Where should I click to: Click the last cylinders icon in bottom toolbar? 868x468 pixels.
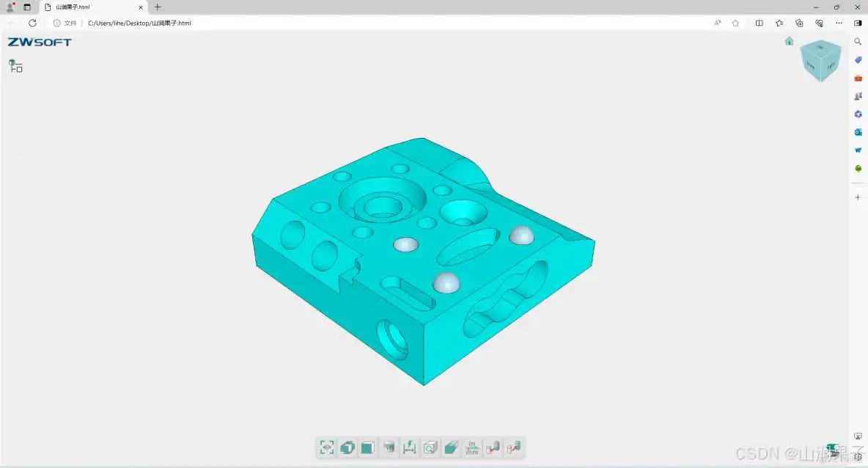tap(514, 447)
